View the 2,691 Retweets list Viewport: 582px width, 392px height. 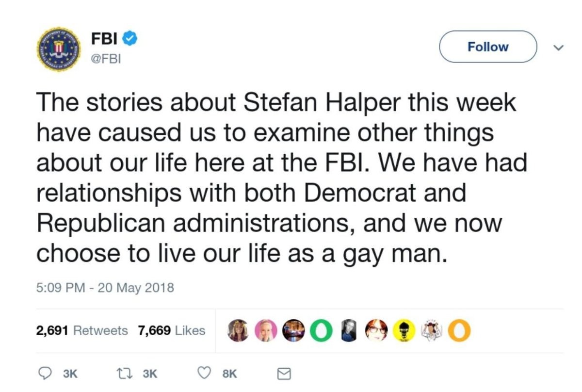(82, 331)
